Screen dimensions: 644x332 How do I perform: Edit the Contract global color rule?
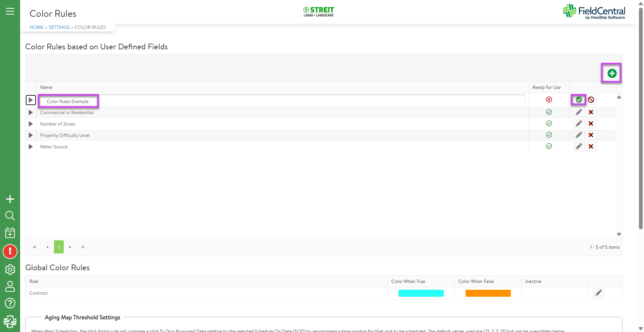pos(598,293)
